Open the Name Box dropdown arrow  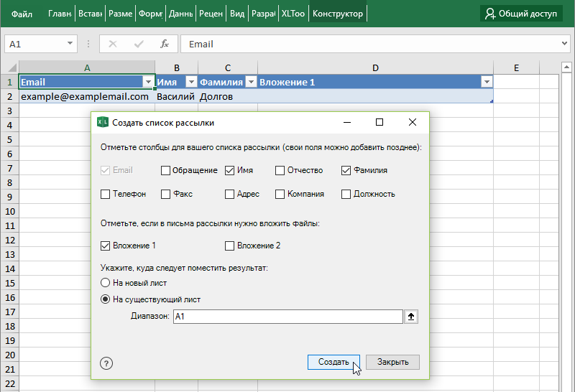pos(70,44)
